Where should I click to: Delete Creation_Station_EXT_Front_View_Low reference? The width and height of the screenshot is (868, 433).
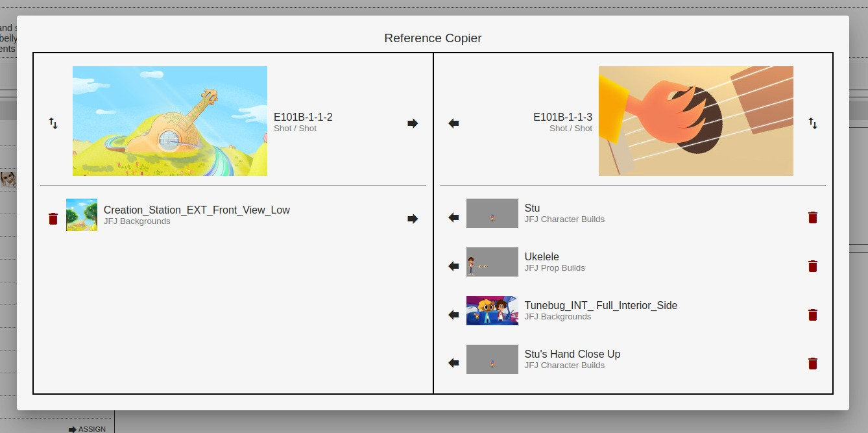(x=53, y=219)
